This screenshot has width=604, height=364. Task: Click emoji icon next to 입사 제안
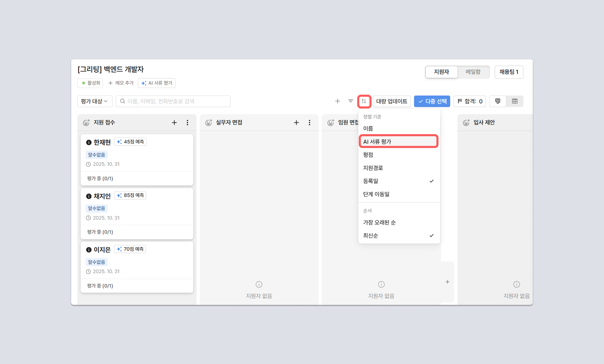tap(466, 123)
